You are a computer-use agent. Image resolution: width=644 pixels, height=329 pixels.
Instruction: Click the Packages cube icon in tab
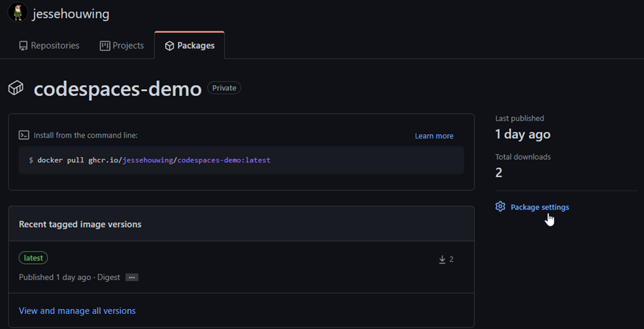[x=169, y=46]
